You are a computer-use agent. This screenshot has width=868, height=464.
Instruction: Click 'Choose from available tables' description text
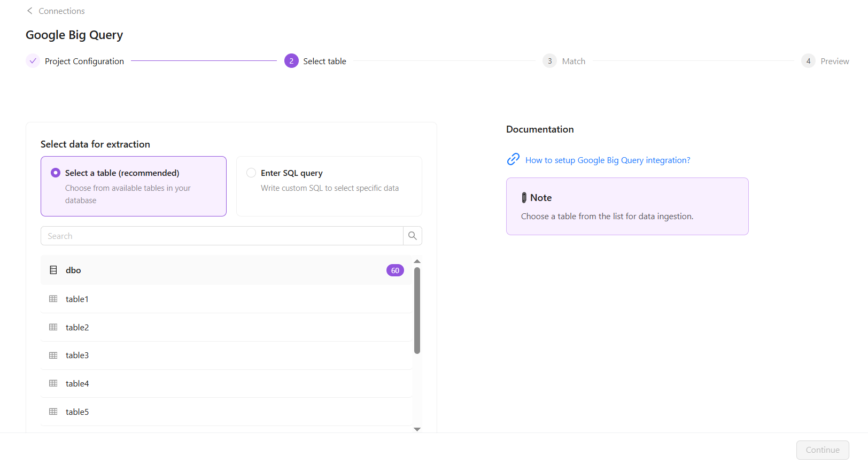[128, 194]
